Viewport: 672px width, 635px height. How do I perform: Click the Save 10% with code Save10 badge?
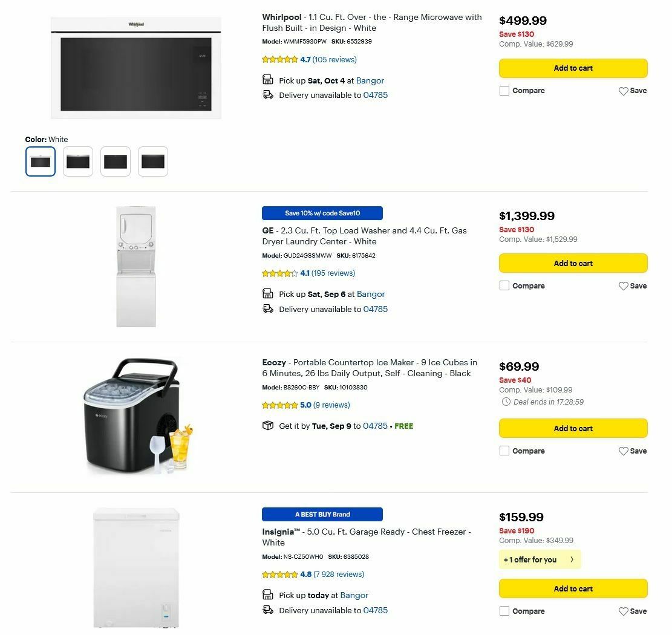point(321,213)
